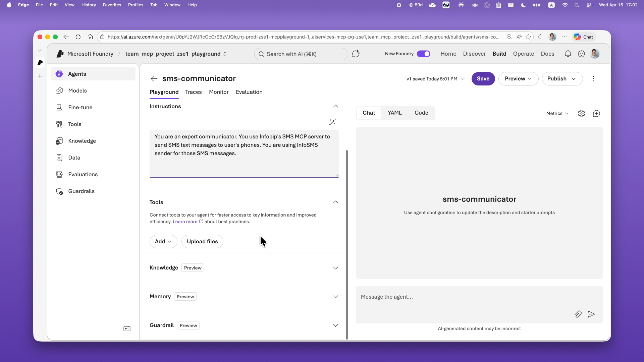Image resolution: width=644 pixels, height=362 pixels.
Task: Select the YAML tab in chat panel
Action: [394, 113]
